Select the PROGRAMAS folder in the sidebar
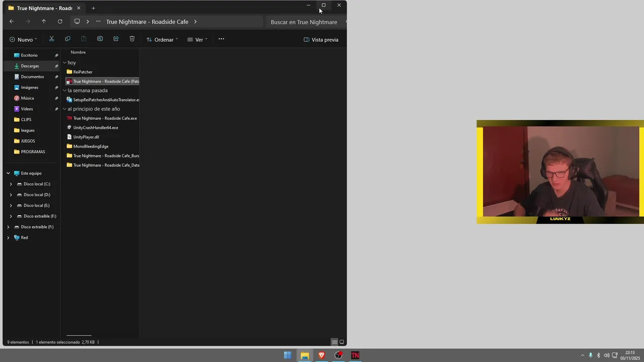The image size is (644, 362). (32, 152)
